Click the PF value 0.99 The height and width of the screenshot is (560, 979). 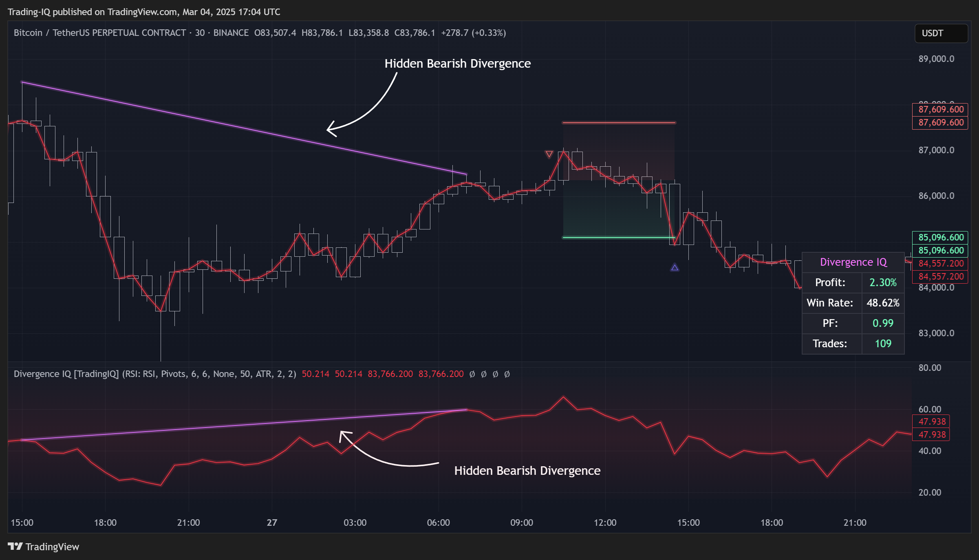pos(883,323)
